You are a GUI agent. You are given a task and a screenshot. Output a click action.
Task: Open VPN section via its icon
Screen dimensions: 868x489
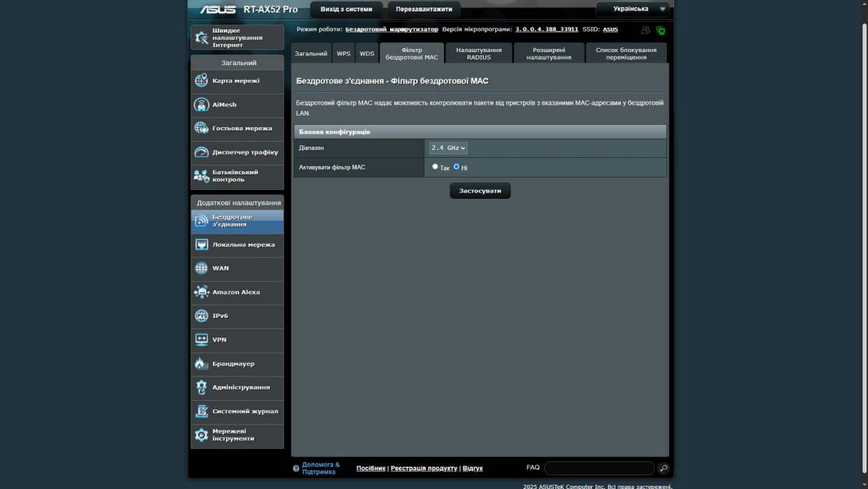pos(201,340)
